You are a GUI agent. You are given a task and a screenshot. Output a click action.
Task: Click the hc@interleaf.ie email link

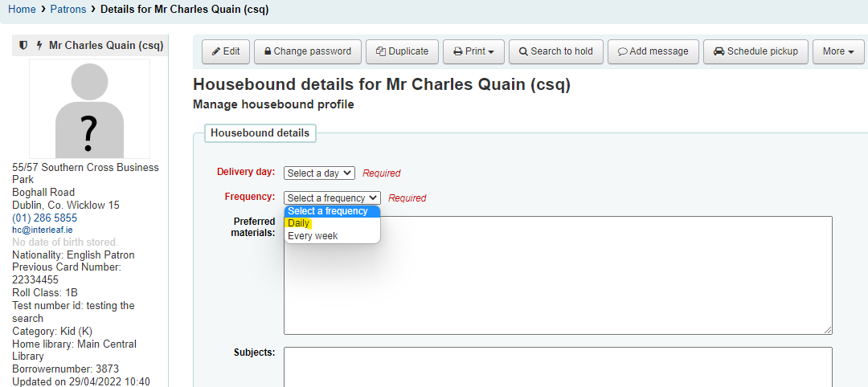tap(42, 230)
